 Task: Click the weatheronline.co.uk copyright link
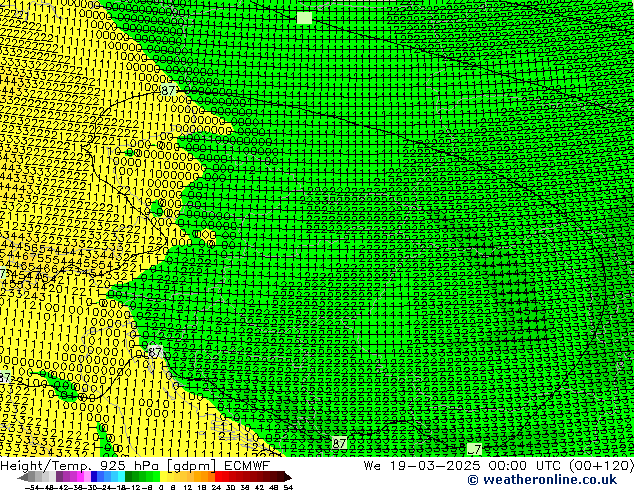pos(542,480)
